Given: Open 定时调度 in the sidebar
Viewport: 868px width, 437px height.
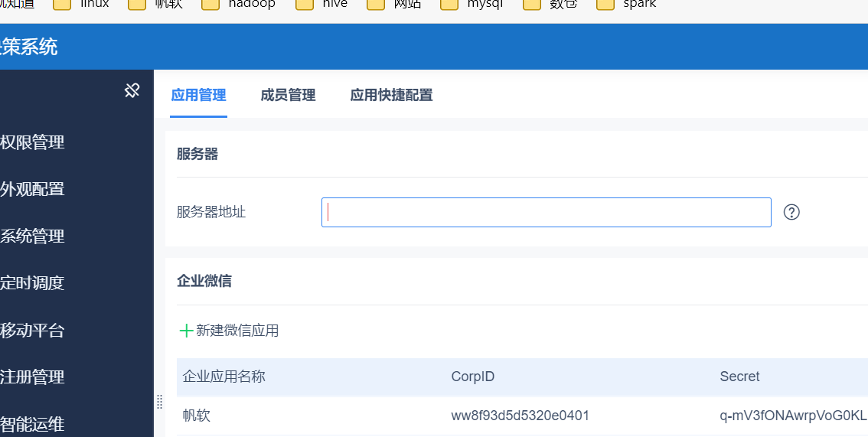Looking at the screenshot, I should pyautogui.click(x=32, y=283).
